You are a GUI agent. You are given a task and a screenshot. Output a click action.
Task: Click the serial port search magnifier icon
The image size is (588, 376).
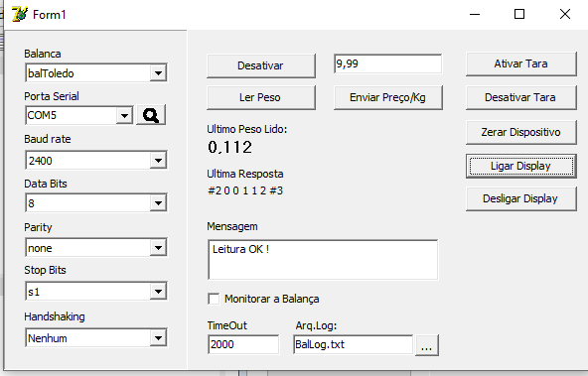(151, 115)
